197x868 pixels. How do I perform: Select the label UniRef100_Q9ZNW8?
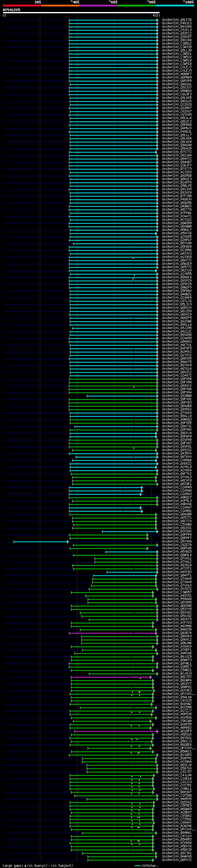(x=177, y=396)
